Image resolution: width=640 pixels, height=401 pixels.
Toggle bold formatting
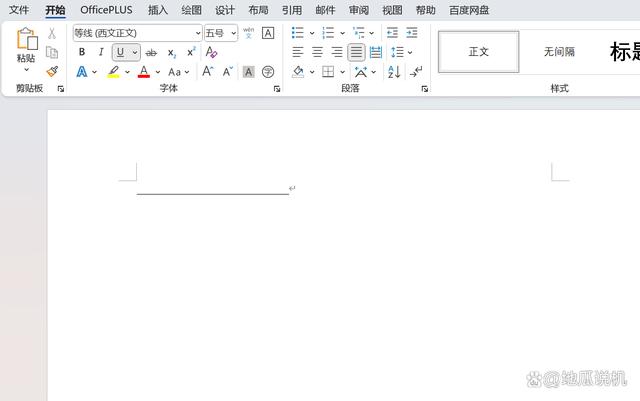click(x=82, y=52)
